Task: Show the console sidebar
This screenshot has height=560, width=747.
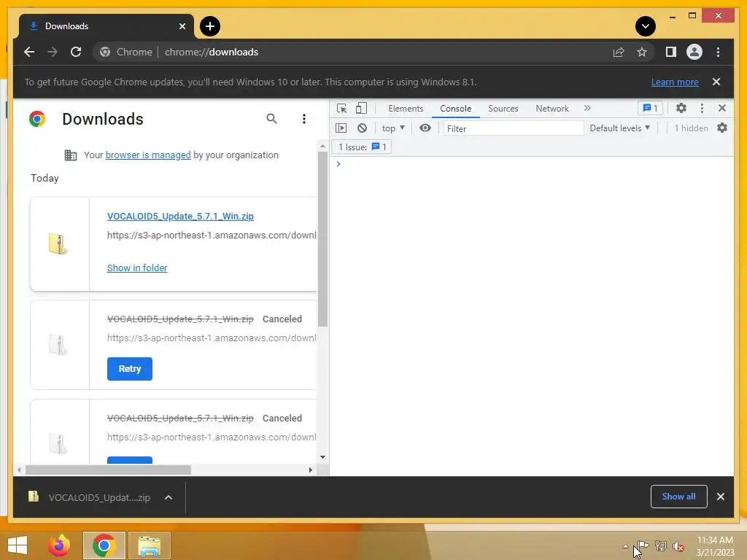Action: click(x=341, y=128)
